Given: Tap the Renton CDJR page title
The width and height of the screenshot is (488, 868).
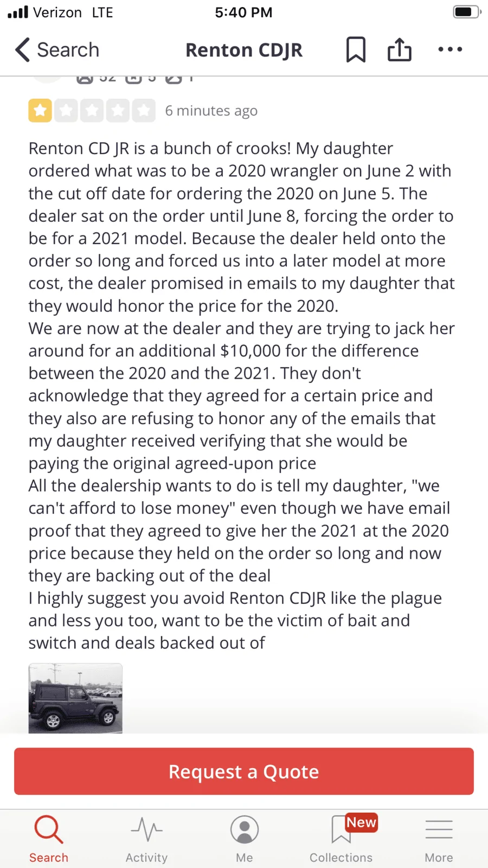Looking at the screenshot, I should 244,50.
